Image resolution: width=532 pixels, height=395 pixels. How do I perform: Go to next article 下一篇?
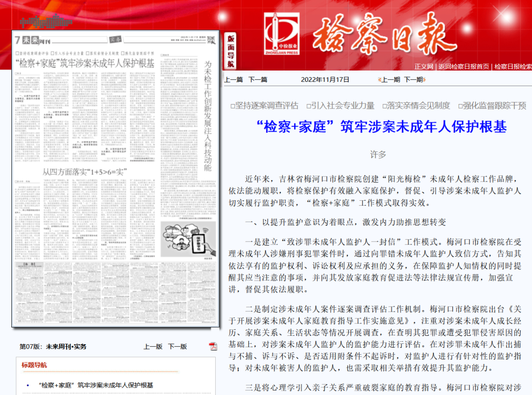(x=258, y=79)
